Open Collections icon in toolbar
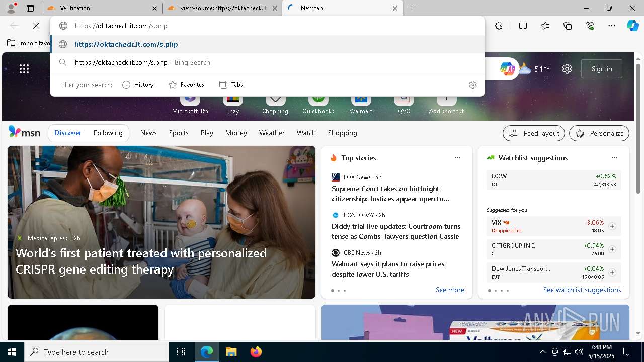 click(568, 26)
